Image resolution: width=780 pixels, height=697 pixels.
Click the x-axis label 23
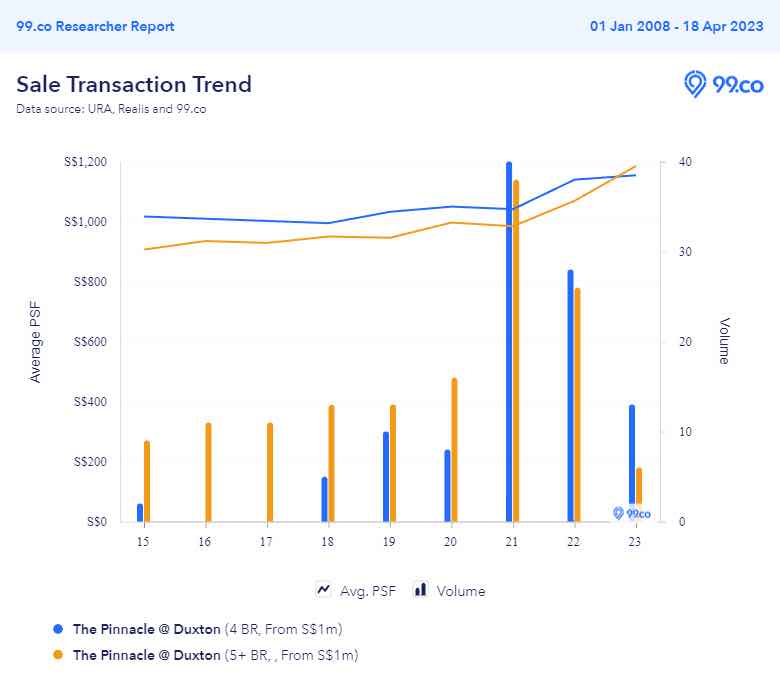click(633, 541)
